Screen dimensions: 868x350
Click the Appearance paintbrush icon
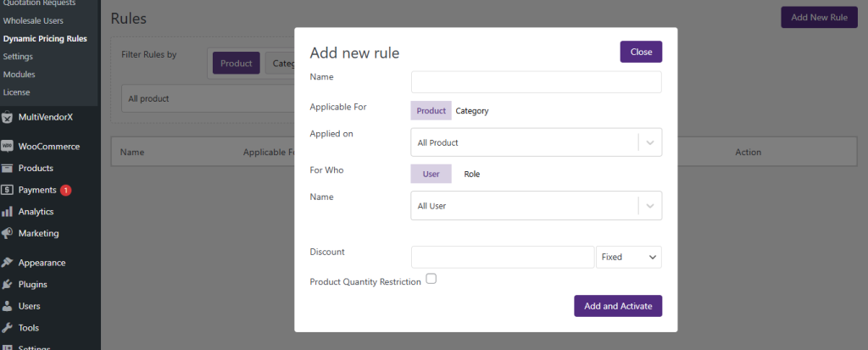click(x=8, y=263)
